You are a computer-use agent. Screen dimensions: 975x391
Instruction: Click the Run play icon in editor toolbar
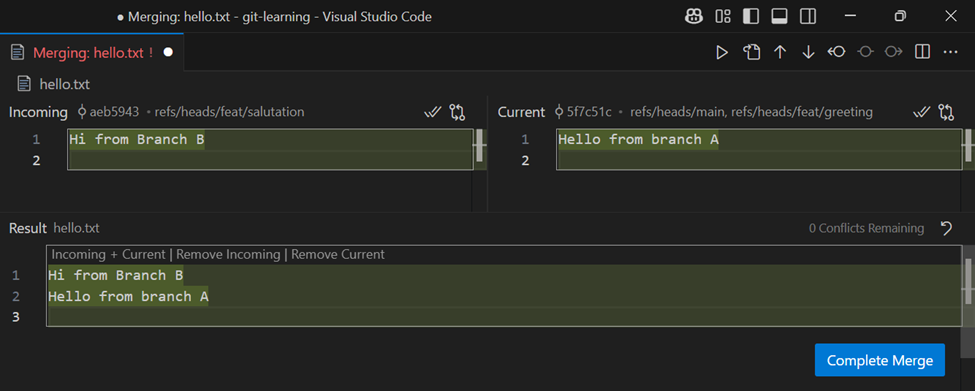pos(722,53)
